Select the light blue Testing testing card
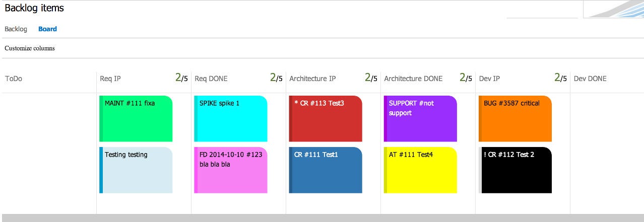 (136, 170)
